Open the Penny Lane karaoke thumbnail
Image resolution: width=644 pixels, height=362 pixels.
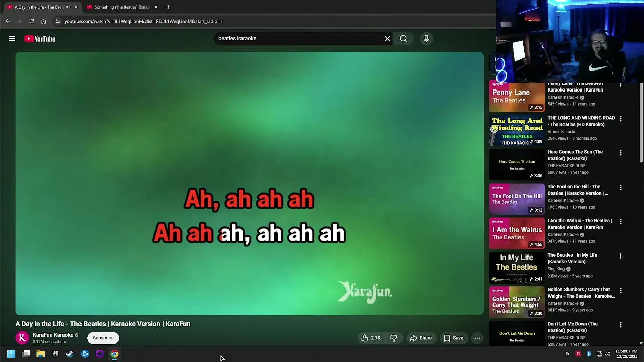pyautogui.click(x=517, y=97)
